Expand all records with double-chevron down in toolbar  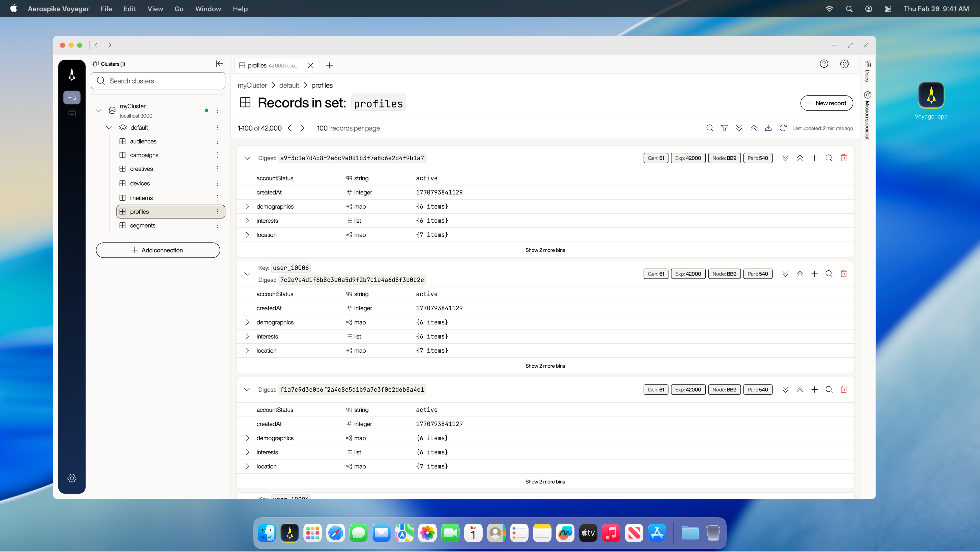739,128
